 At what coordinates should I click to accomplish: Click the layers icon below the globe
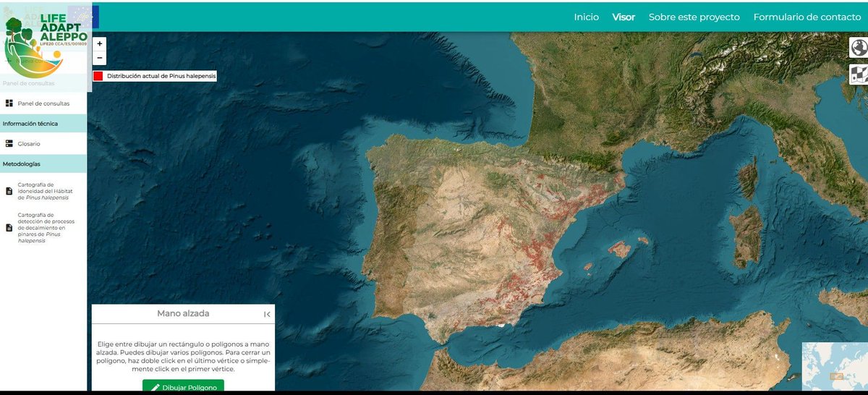[x=859, y=73]
